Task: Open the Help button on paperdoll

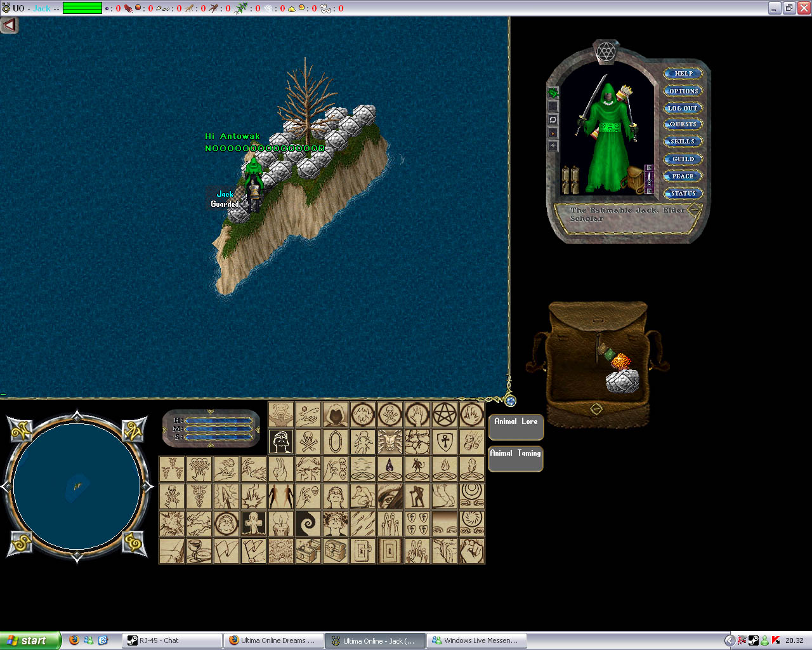Action: (x=683, y=74)
